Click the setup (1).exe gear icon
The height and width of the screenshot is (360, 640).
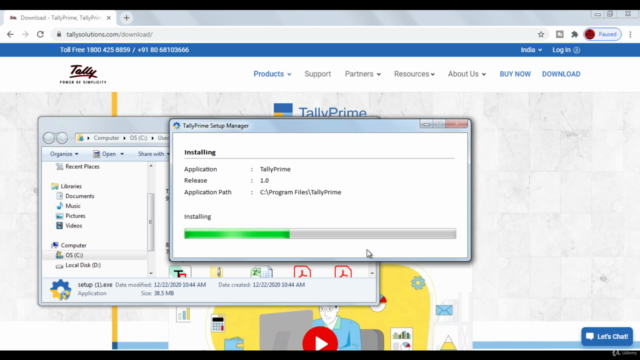[60, 289]
